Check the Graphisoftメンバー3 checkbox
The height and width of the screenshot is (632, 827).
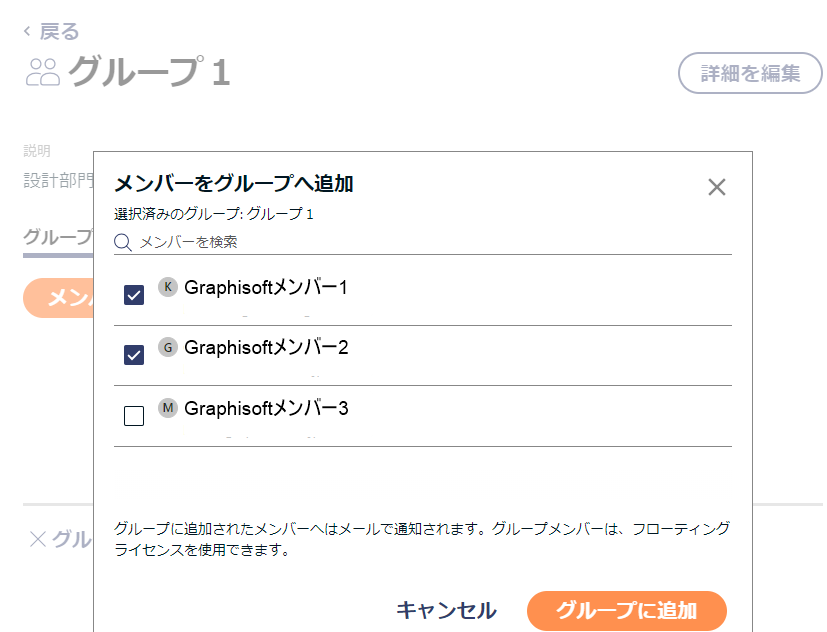(134, 416)
